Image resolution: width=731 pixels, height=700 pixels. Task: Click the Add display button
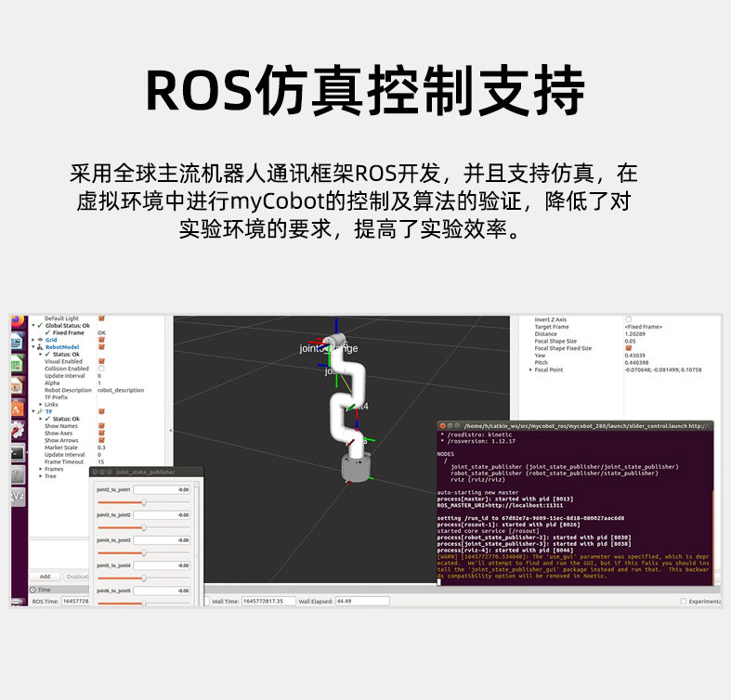pos(46,577)
